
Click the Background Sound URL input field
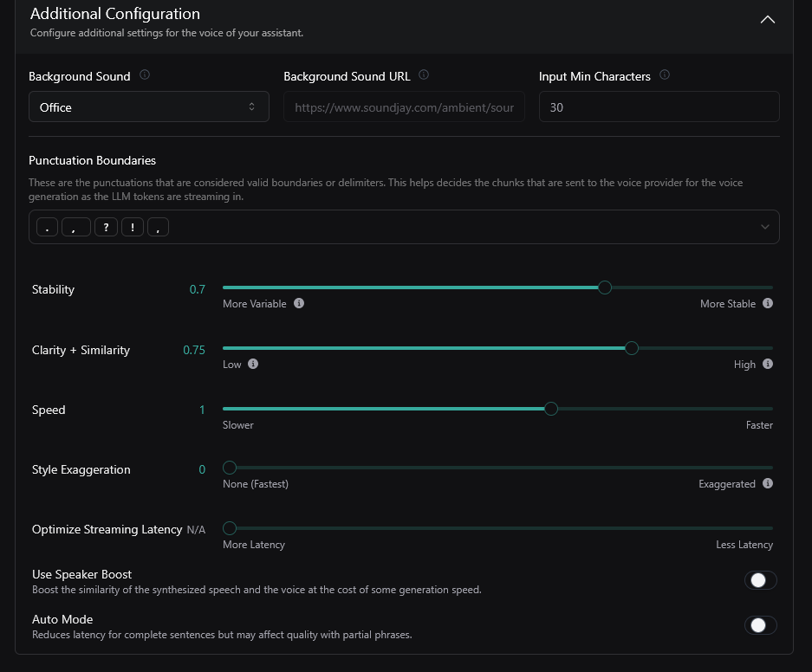pos(404,107)
